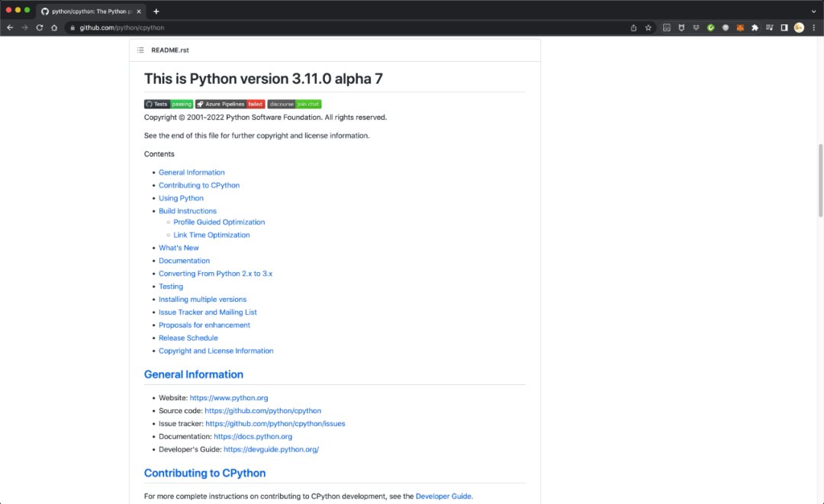Open the https://github.com/python/cpython source code link

(x=262, y=411)
